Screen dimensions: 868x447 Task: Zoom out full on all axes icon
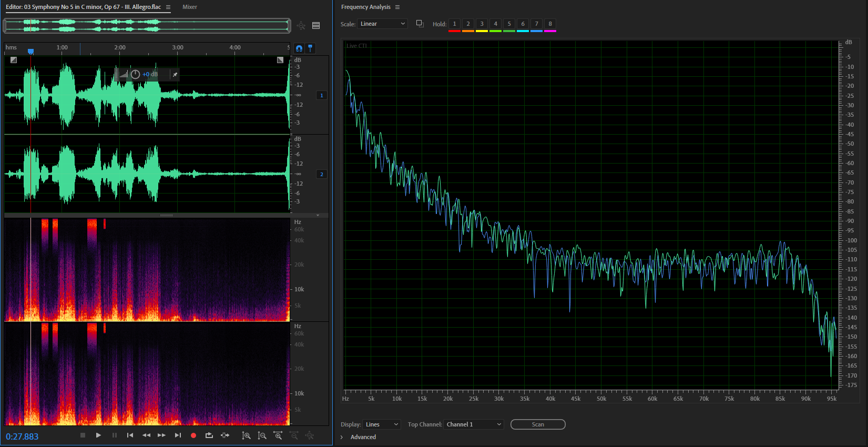click(310, 435)
